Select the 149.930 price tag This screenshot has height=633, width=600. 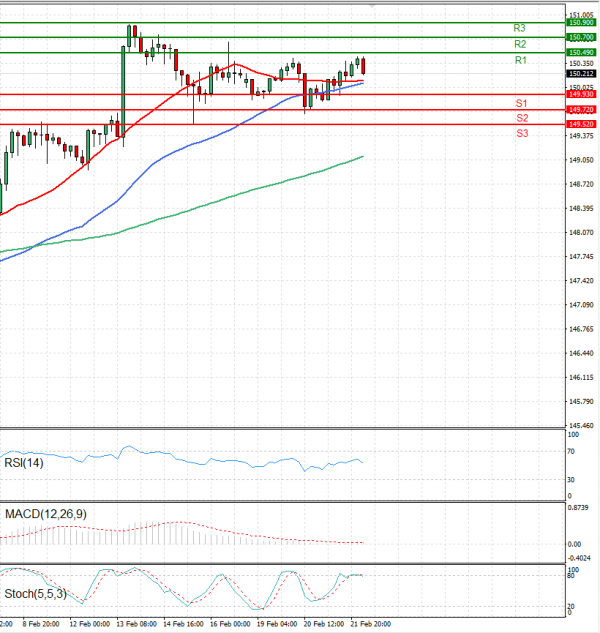[x=581, y=94]
